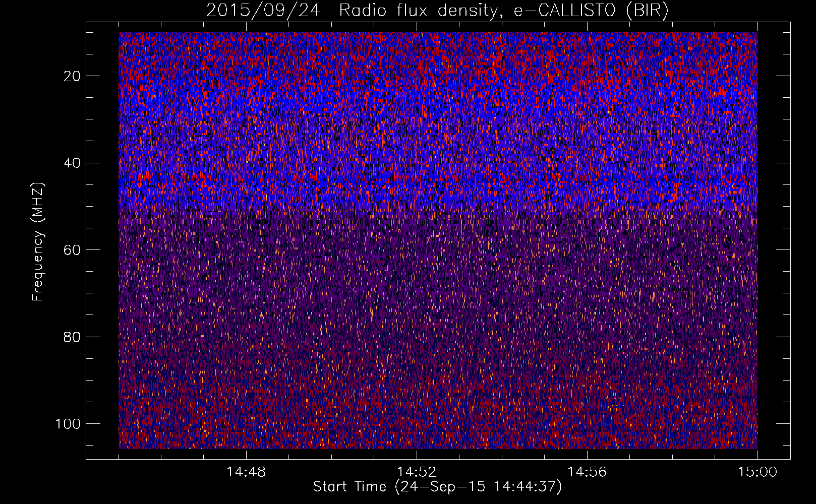This screenshot has width=816, height=504.
Task: Select the 40 MHz frequency tick label
Action: 73,163
